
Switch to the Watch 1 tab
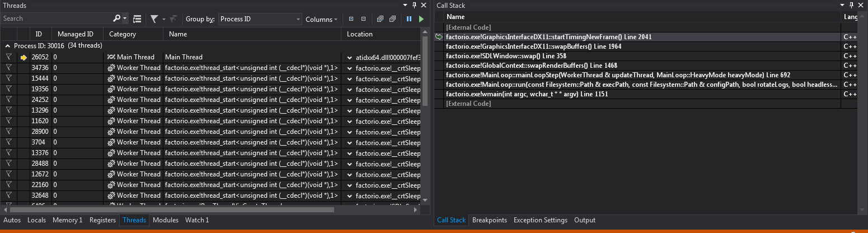click(x=197, y=220)
